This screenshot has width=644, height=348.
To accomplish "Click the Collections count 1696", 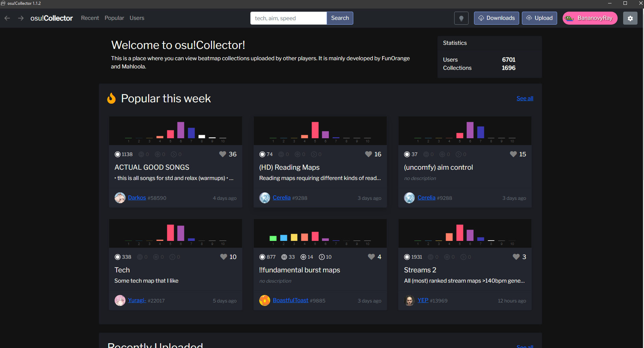I will click(509, 68).
